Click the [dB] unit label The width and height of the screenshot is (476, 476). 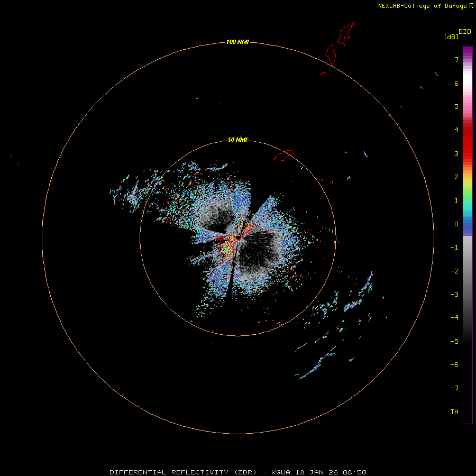click(451, 36)
